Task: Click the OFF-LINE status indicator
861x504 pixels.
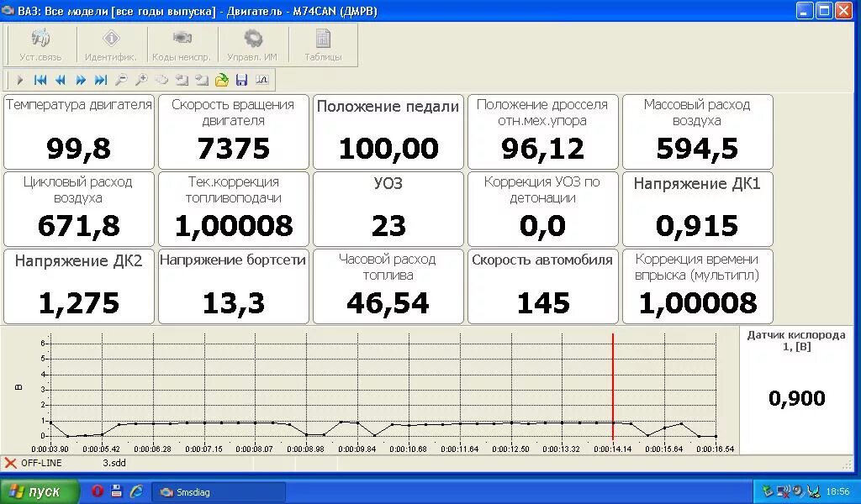Action: pos(34,463)
